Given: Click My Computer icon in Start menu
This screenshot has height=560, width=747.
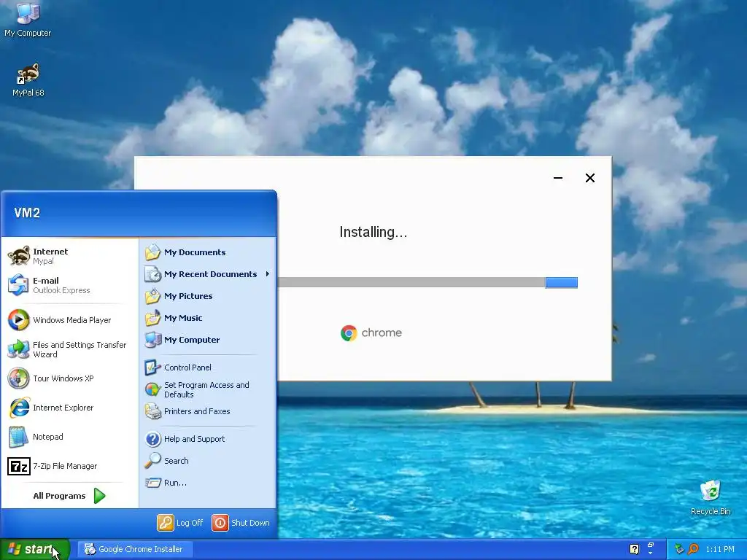Looking at the screenshot, I should (x=153, y=340).
